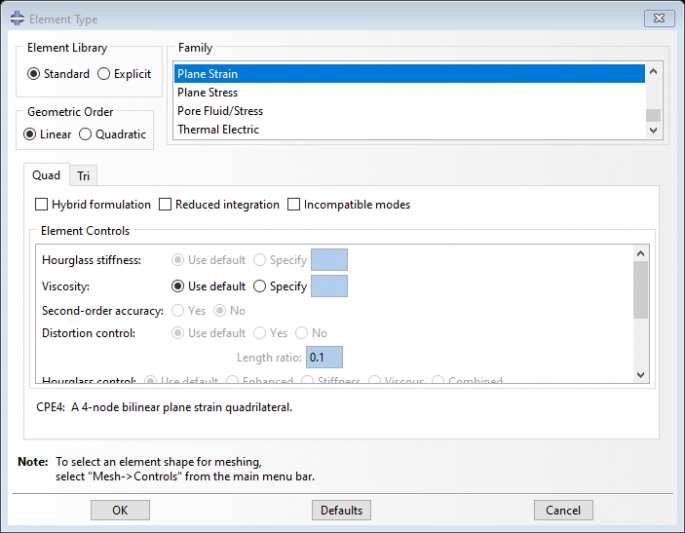Select Plane Stress in the Family list
This screenshot has height=533, width=685.
coord(208,92)
